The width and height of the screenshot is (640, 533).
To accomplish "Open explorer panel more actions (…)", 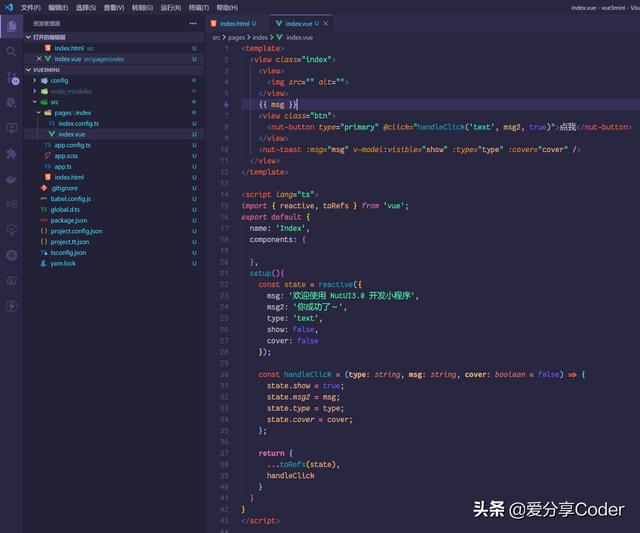I will point(193,24).
